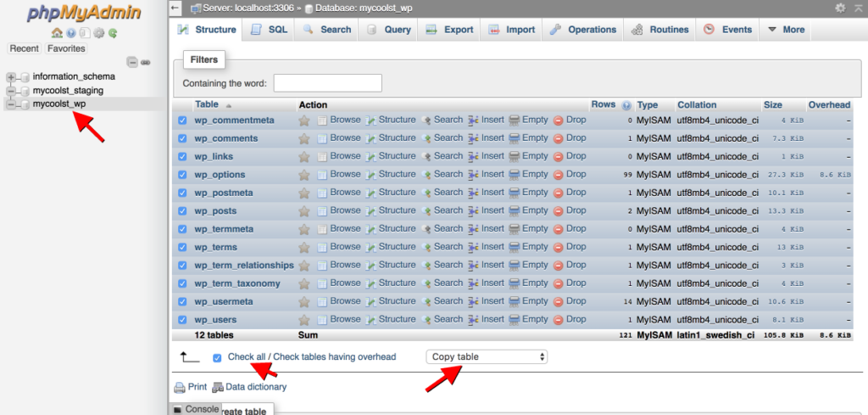Switch to the SQL tab
Screen dimensions: 868x415
269,30
